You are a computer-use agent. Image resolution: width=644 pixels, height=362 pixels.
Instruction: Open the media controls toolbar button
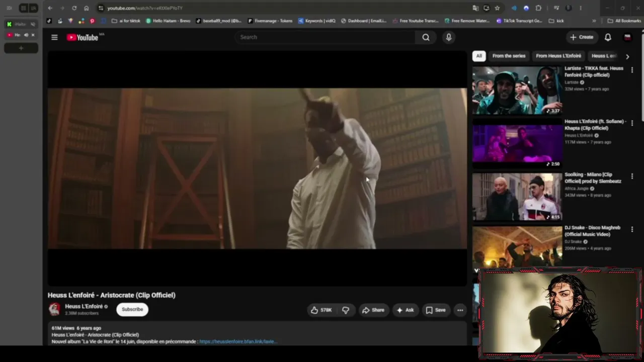(556, 8)
